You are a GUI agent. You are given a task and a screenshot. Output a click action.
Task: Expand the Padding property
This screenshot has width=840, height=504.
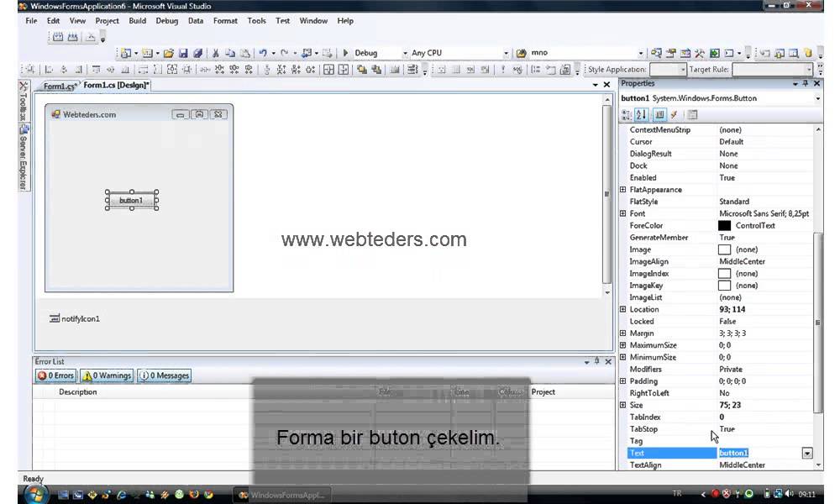(x=622, y=381)
